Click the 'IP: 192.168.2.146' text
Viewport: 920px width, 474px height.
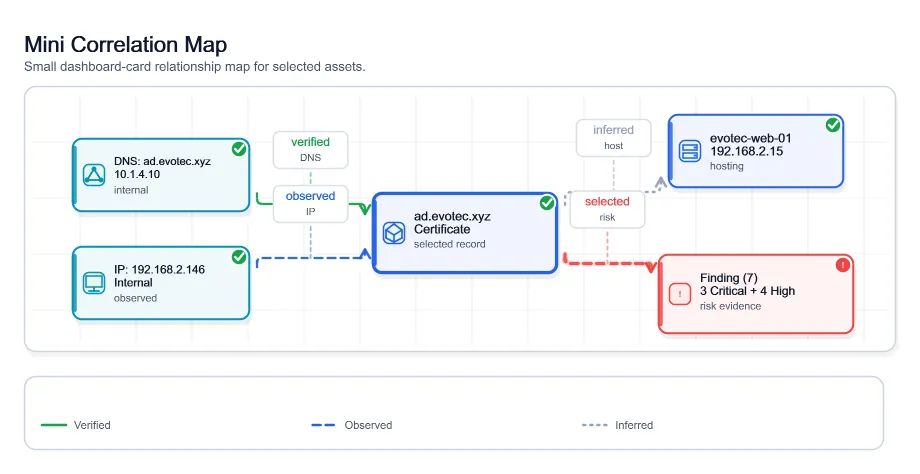(160, 270)
